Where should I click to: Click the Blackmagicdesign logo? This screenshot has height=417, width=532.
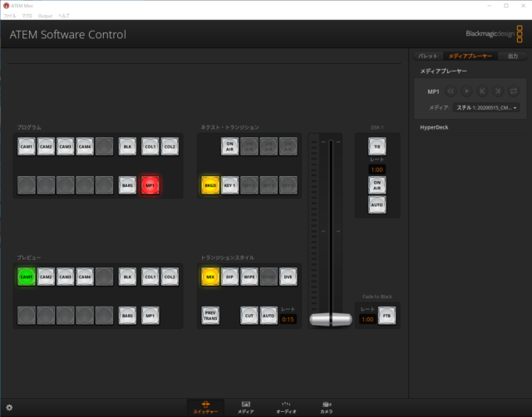(495, 33)
